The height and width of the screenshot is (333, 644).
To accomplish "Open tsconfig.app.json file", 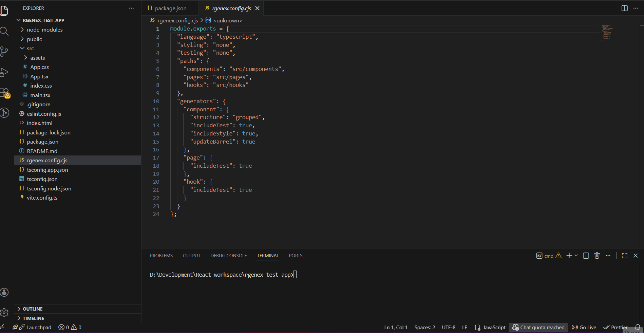I will point(78,170).
